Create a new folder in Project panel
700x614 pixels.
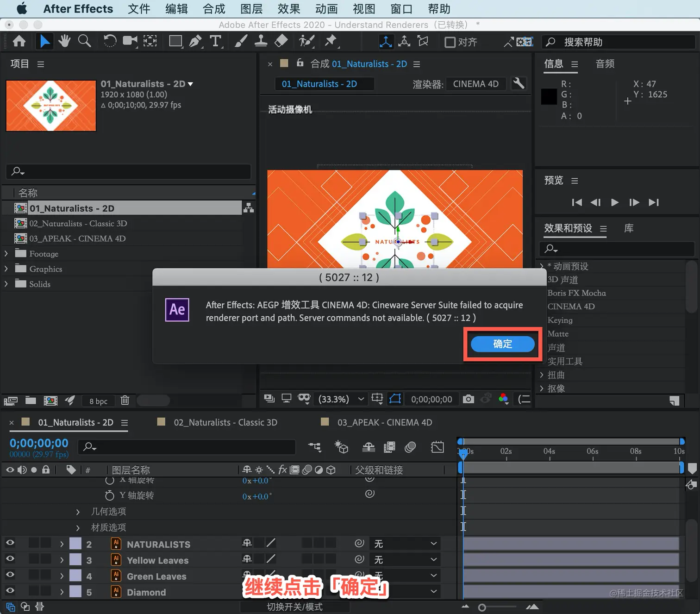pyautogui.click(x=31, y=401)
